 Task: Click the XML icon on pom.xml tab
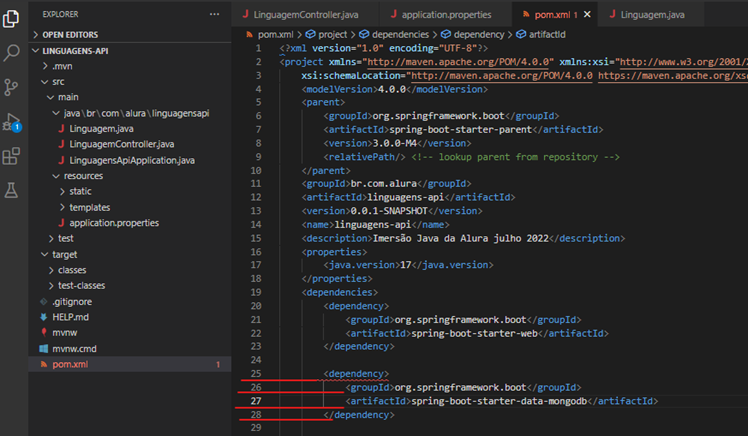click(526, 14)
